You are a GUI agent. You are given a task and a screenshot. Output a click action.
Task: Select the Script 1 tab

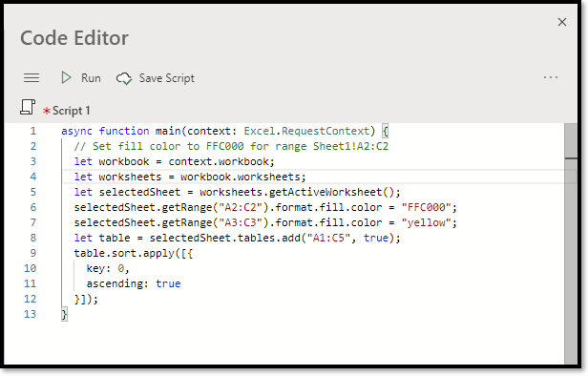click(71, 111)
